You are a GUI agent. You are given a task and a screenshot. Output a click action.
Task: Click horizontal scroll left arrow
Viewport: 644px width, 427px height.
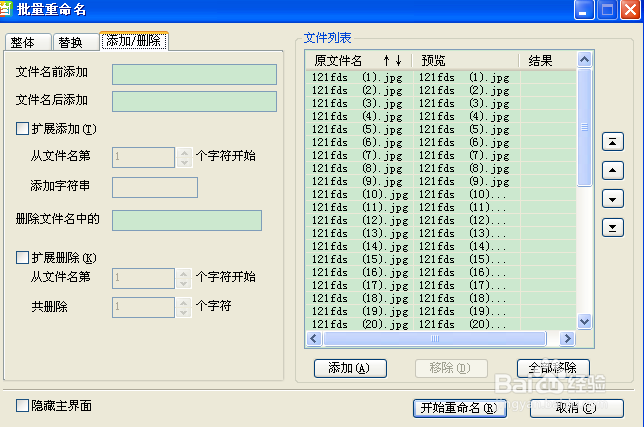[314, 339]
